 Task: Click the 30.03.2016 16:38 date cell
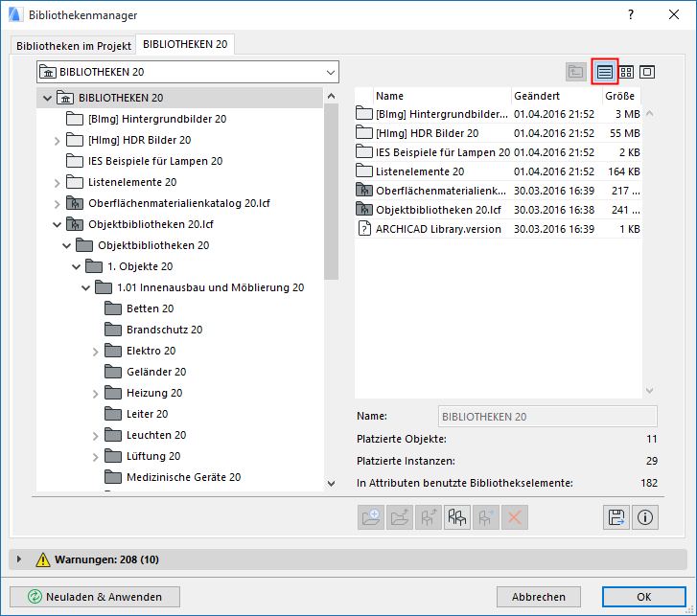click(x=554, y=210)
